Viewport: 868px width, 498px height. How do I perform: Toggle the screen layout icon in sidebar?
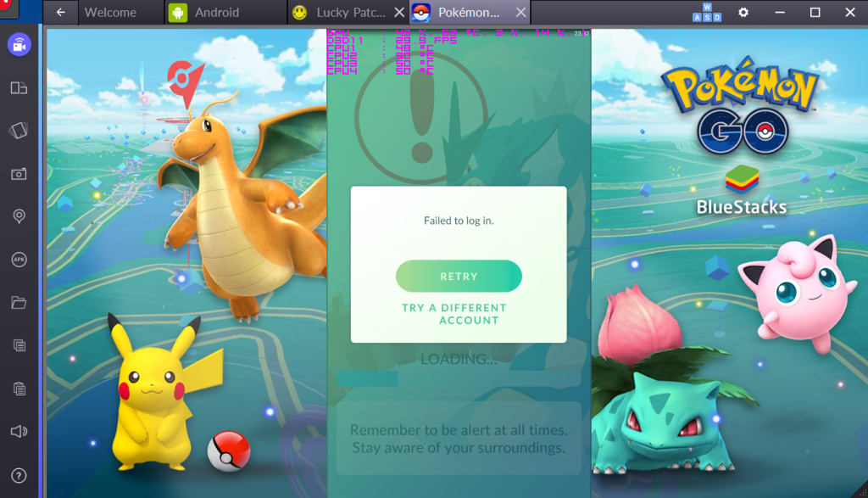click(x=19, y=87)
